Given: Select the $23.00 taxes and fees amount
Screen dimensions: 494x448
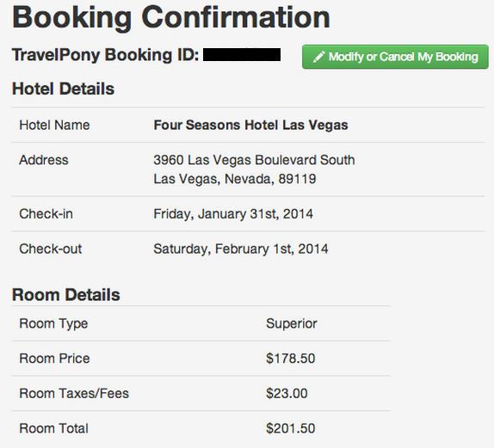Looking at the screenshot, I should pos(287,394).
